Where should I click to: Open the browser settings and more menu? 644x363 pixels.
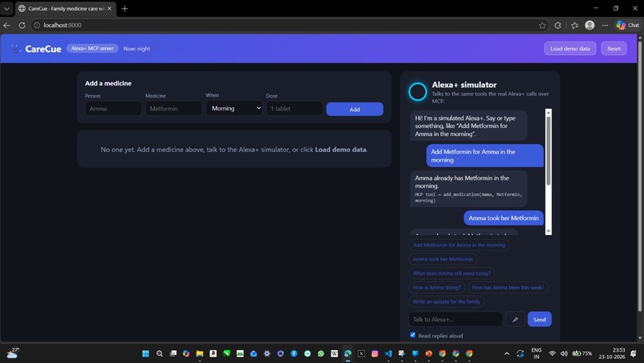coord(605,26)
